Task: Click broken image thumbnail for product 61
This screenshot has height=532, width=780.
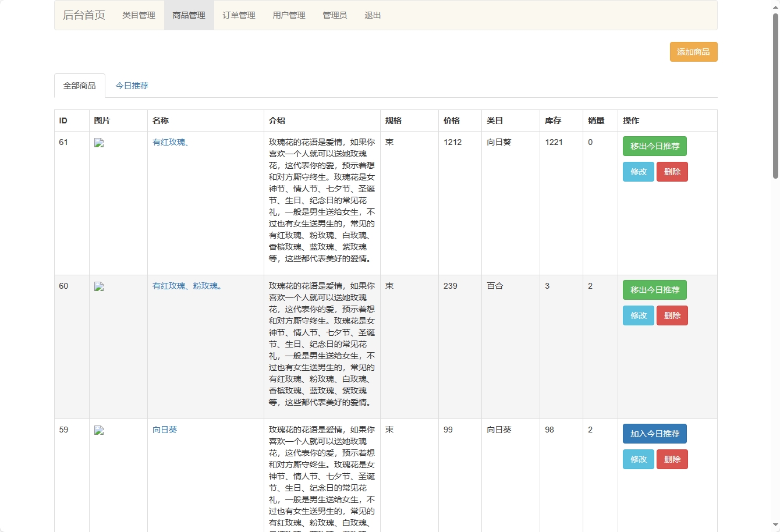Action: click(x=99, y=143)
